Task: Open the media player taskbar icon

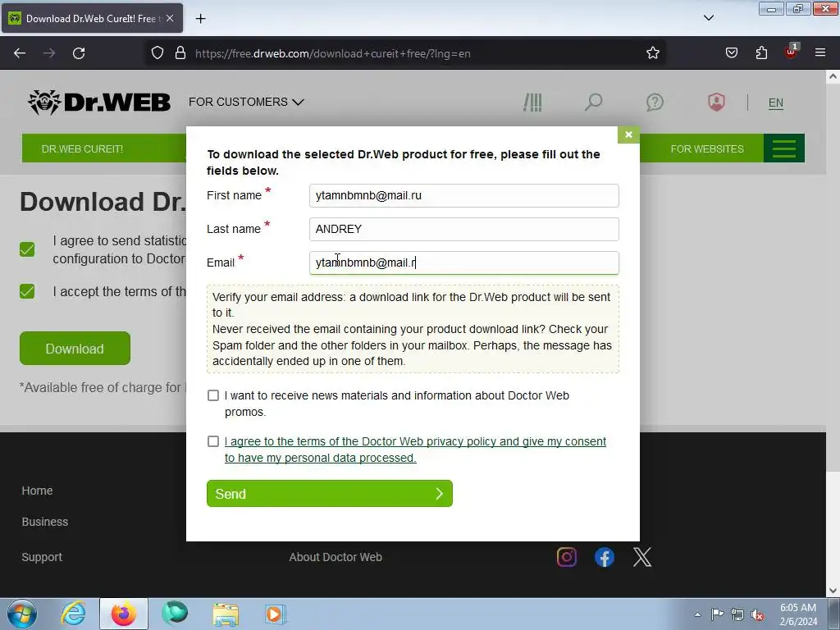Action: pos(276,614)
